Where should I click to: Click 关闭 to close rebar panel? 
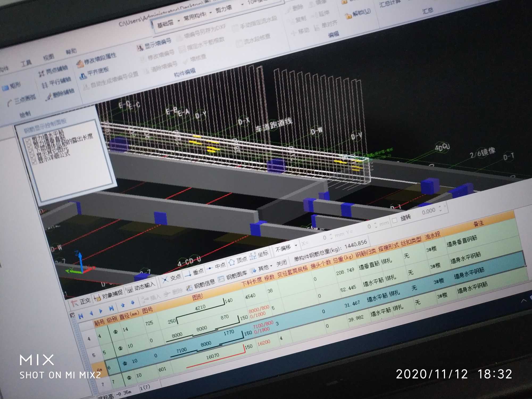pos(281,263)
